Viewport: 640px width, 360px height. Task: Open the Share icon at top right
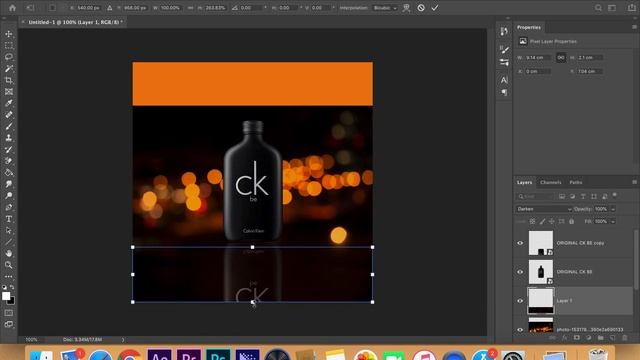point(631,7)
